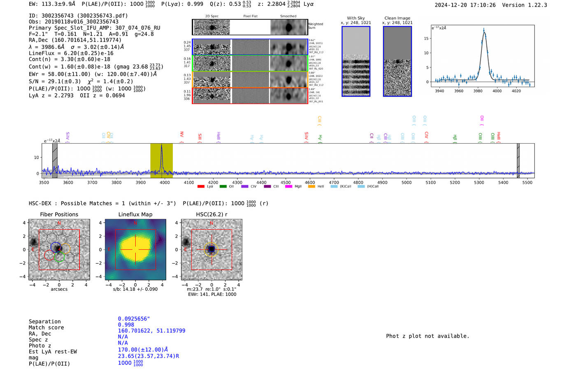Select the blue-bordered fiber 2D spec row
This screenshot has width=576, height=392.
tap(250, 47)
